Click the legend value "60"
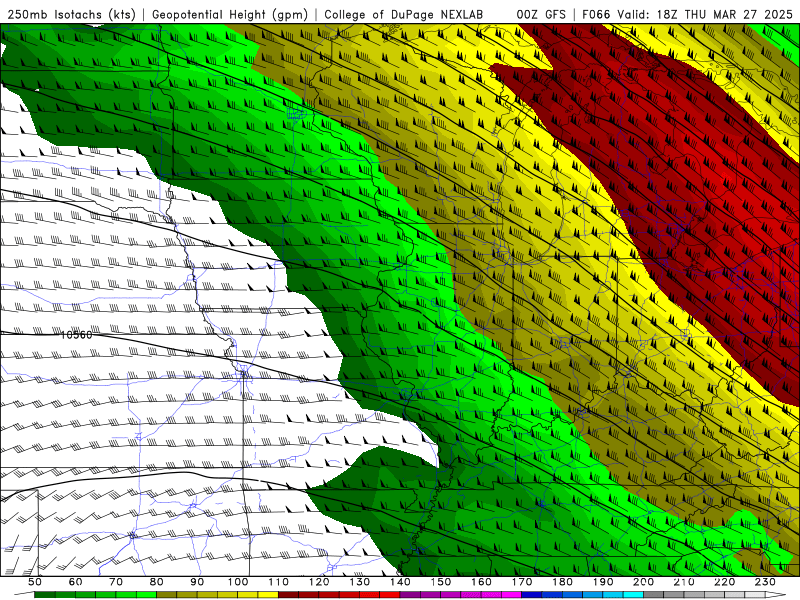The height and width of the screenshot is (600, 800). point(75,582)
